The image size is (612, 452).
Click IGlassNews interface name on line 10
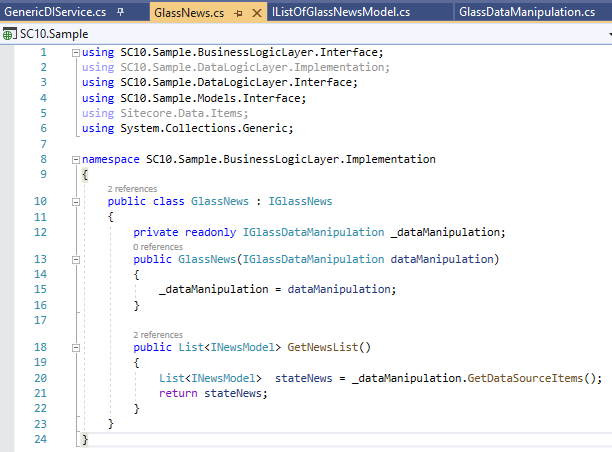(300, 201)
